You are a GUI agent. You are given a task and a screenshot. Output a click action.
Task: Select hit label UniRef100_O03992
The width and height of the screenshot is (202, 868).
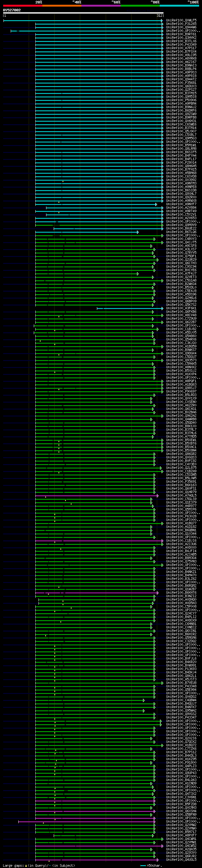pos(181,180)
